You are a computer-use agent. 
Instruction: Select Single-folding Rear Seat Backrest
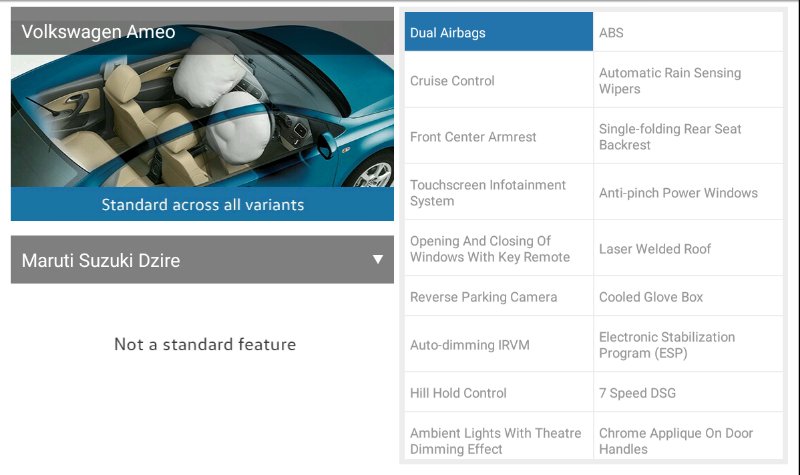tap(688, 136)
